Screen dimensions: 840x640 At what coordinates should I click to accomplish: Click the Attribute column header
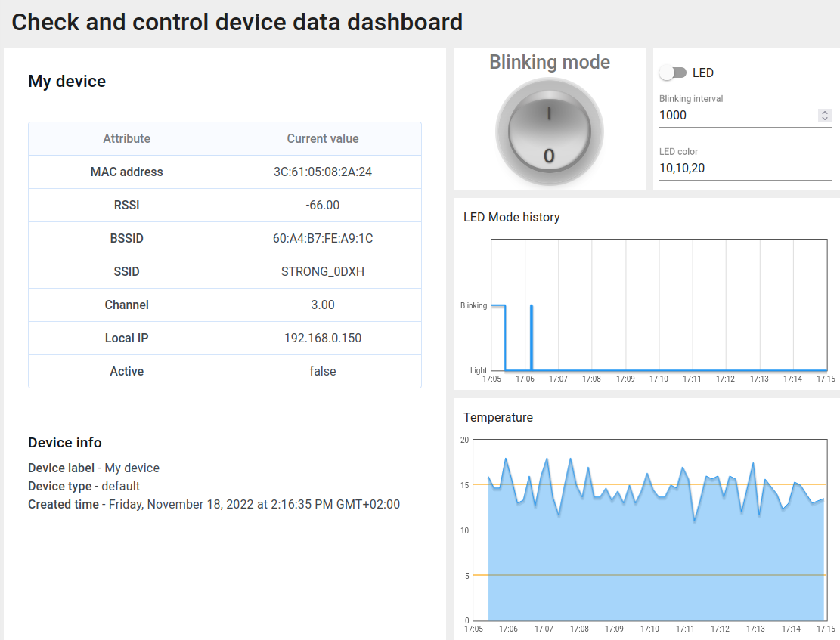point(126,139)
